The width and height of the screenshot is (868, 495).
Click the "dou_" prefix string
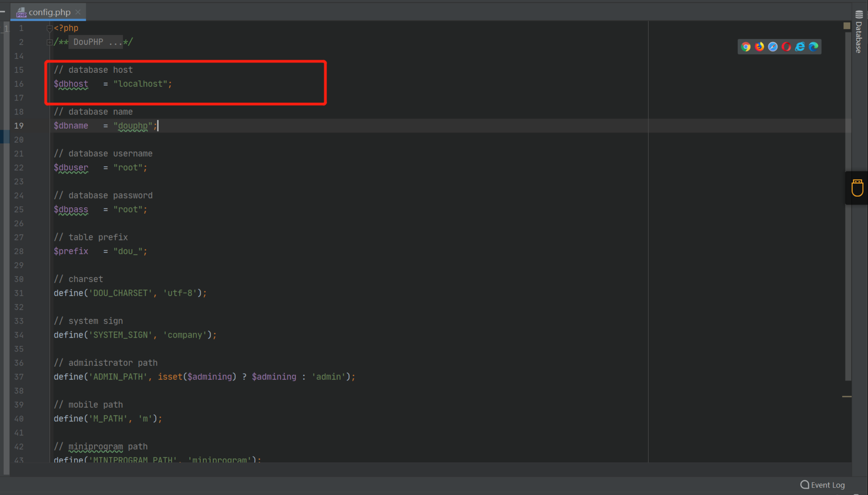pyautogui.click(x=128, y=251)
